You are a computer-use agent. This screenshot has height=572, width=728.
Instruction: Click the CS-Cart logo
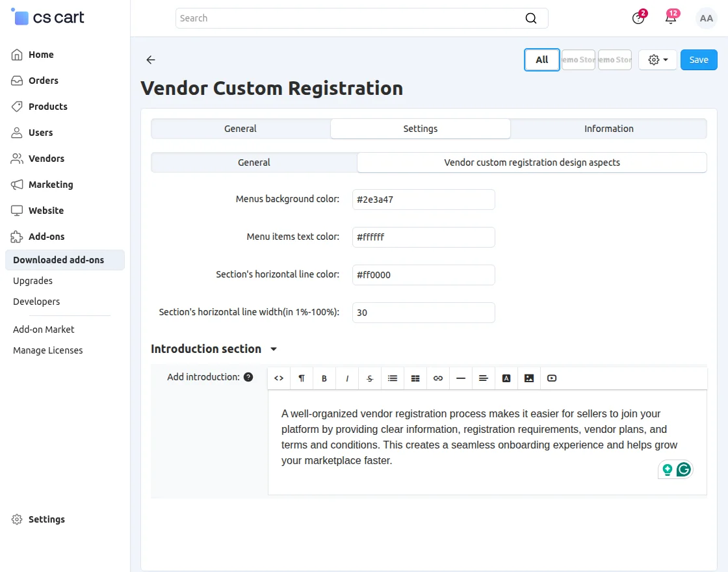tap(47, 17)
